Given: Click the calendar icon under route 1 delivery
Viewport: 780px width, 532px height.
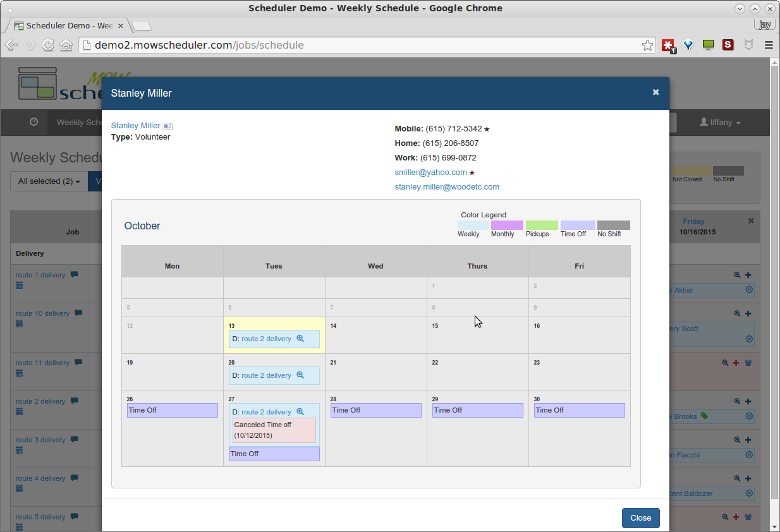Looking at the screenshot, I should [x=19, y=286].
